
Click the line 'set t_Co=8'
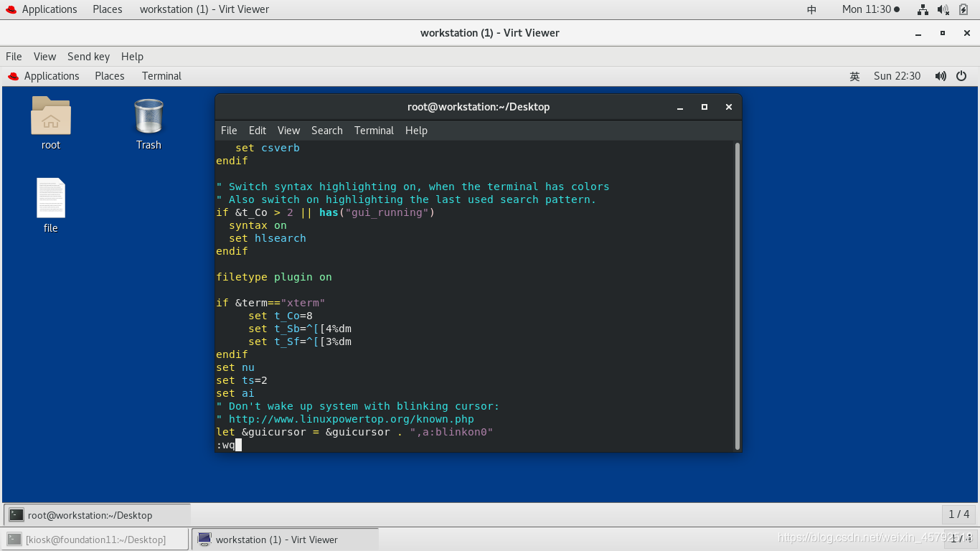click(281, 316)
